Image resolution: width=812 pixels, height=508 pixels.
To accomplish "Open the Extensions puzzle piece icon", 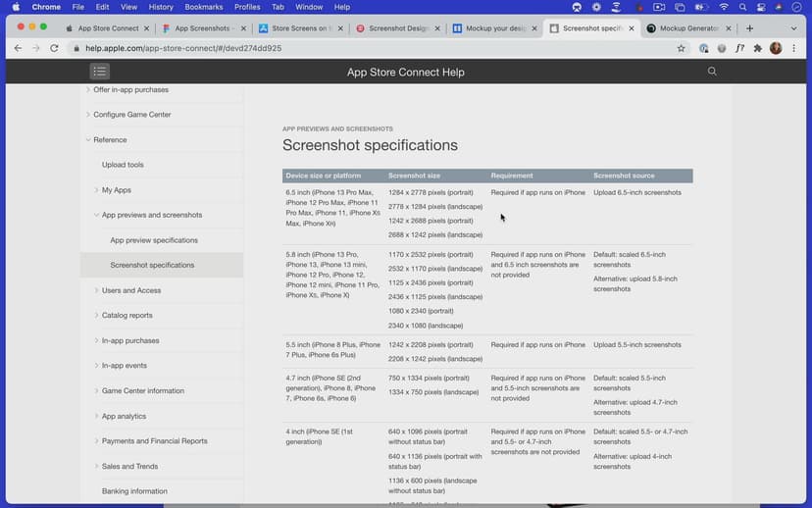I will click(x=757, y=48).
